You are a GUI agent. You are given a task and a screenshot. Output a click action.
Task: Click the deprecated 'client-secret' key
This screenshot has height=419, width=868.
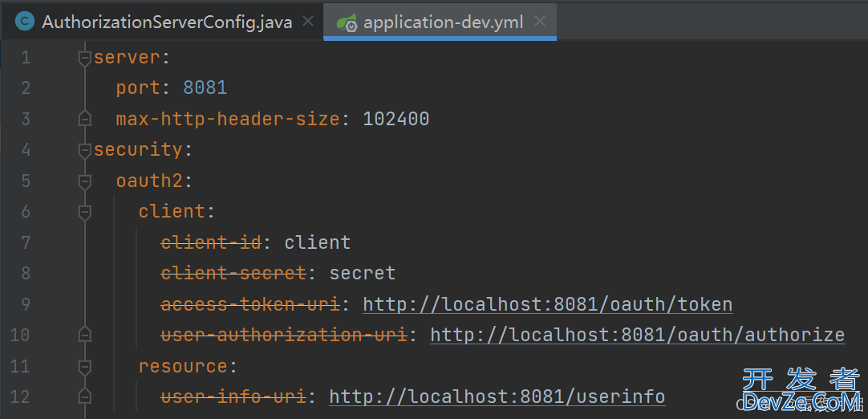tap(233, 273)
